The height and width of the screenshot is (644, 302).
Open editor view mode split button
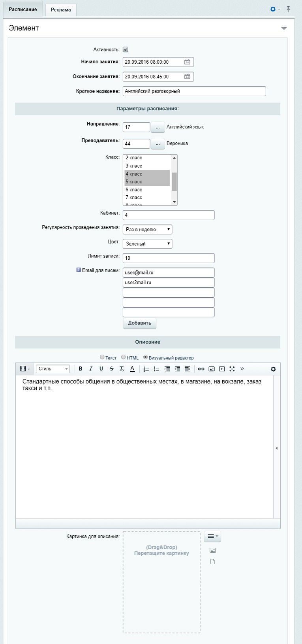coord(24,369)
